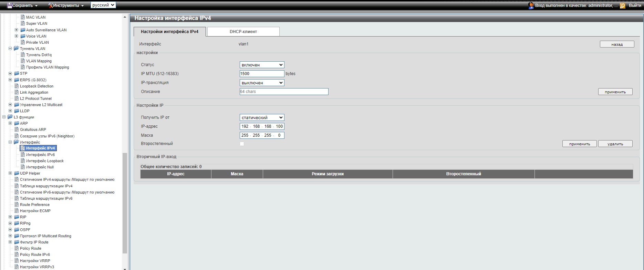Expand the ARP tree node

10,123
